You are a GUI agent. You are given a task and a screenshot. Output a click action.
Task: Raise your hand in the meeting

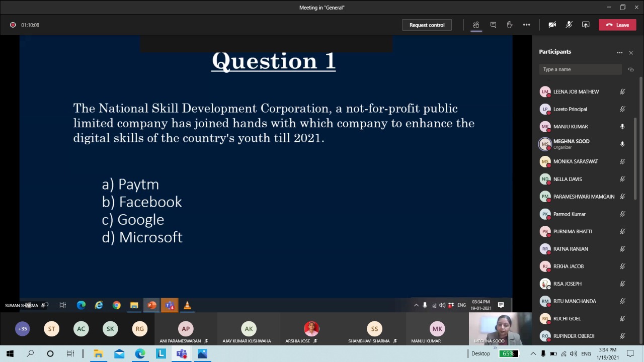pos(510,25)
